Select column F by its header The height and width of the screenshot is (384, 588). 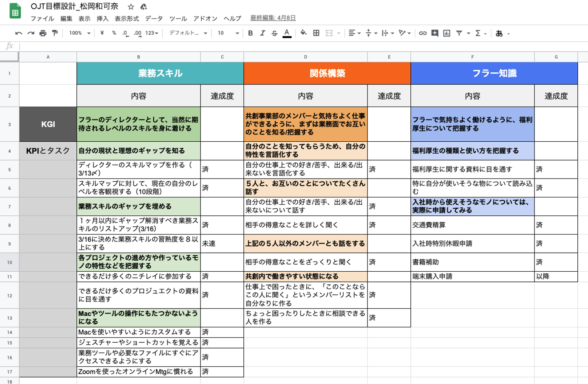click(472, 57)
